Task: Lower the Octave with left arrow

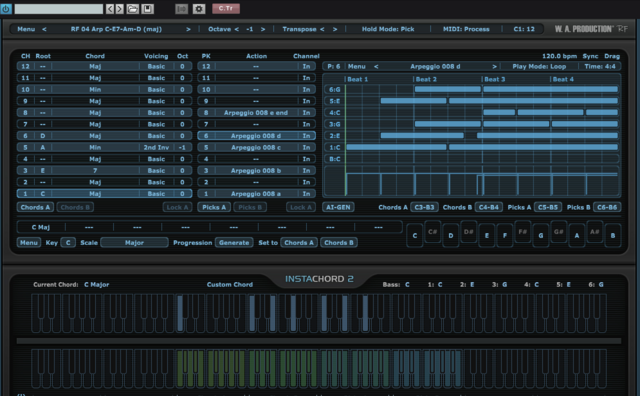Action: [x=236, y=29]
